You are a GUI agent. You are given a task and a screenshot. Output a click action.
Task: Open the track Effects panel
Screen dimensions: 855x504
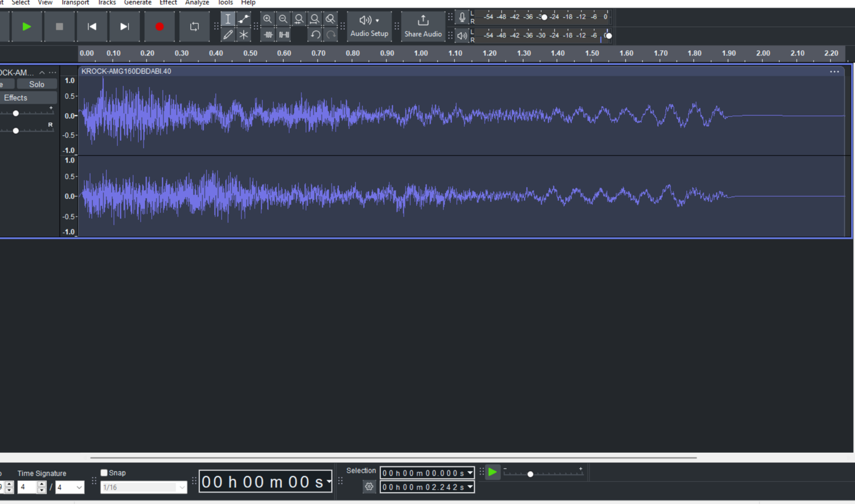[28, 98]
